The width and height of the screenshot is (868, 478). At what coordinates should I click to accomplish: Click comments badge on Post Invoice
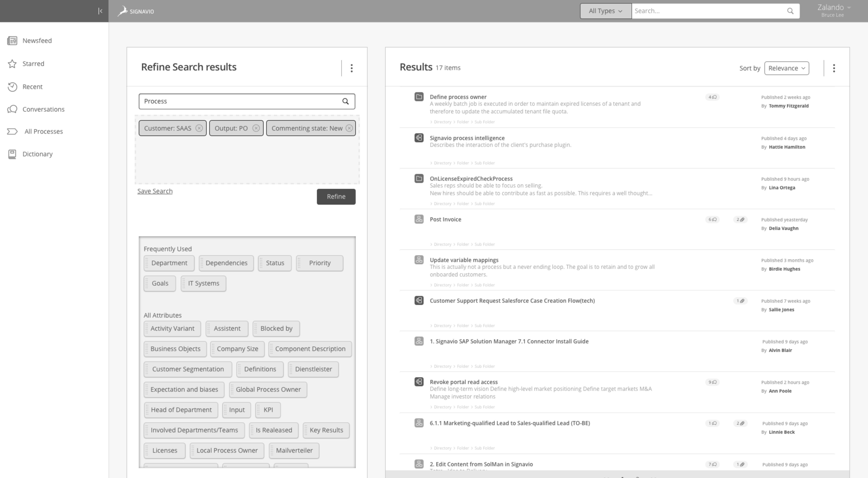point(712,220)
